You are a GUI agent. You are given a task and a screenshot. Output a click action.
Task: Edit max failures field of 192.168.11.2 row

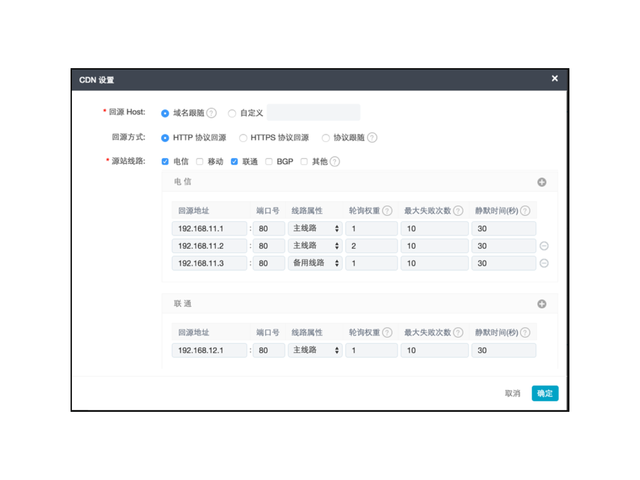435,246
